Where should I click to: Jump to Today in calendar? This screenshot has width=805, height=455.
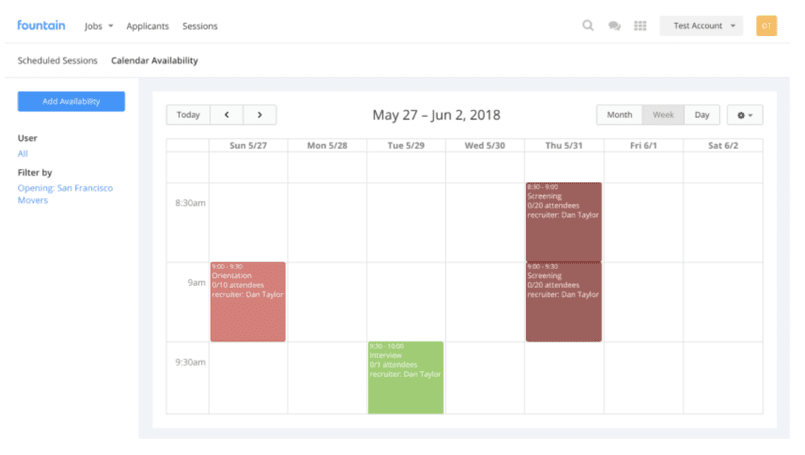tap(188, 115)
